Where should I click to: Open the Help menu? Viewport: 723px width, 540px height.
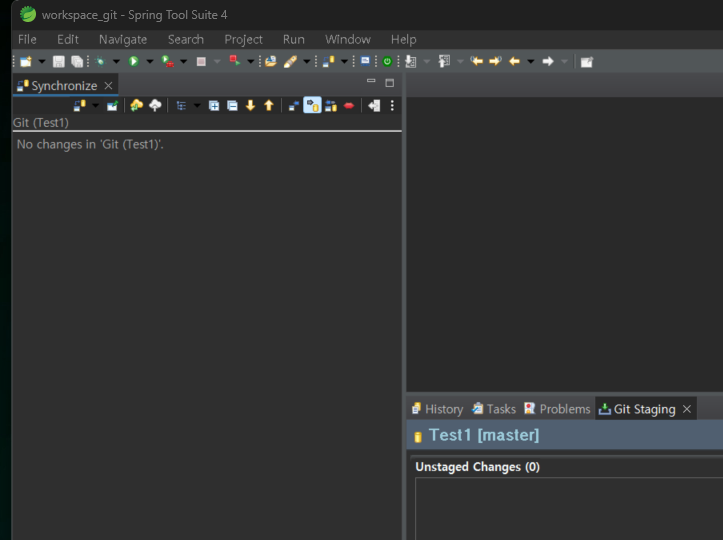pos(403,39)
